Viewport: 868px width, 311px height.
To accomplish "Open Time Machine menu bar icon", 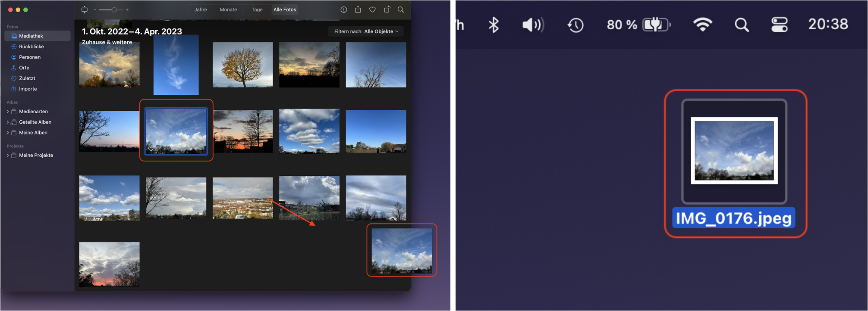I will coord(575,25).
